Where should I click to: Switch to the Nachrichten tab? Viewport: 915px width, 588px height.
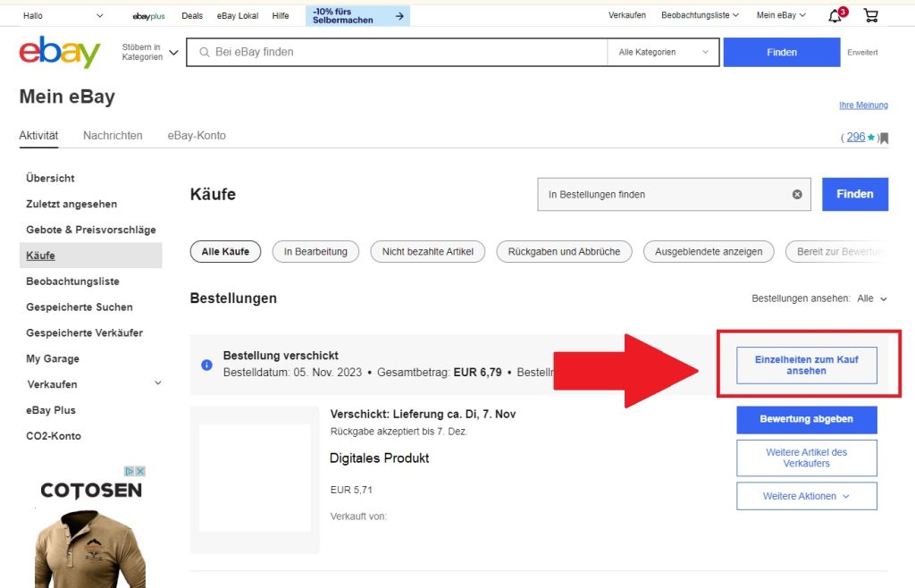click(113, 136)
